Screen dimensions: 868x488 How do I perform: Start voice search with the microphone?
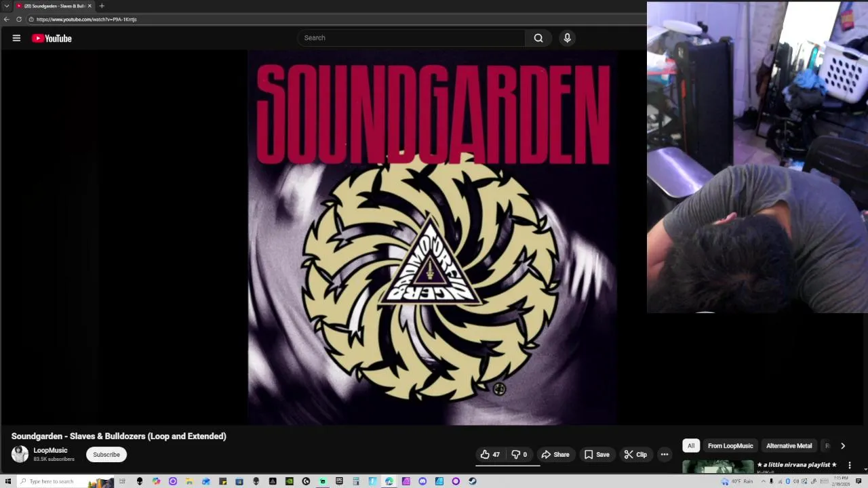tap(568, 38)
